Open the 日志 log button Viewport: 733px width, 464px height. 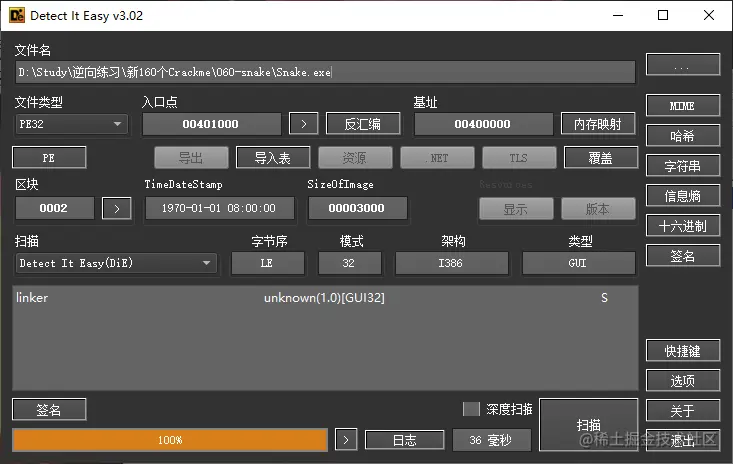pyautogui.click(x=404, y=440)
